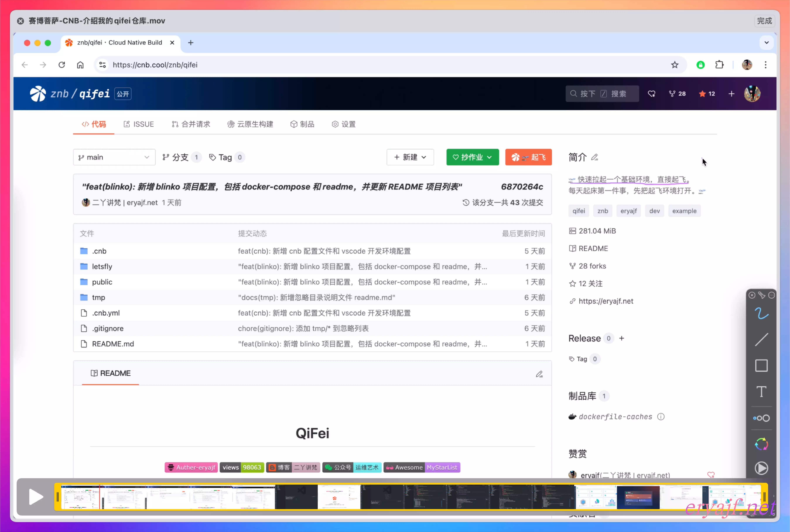Select the text T annotation tool
The image size is (790, 532).
click(x=761, y=392)
